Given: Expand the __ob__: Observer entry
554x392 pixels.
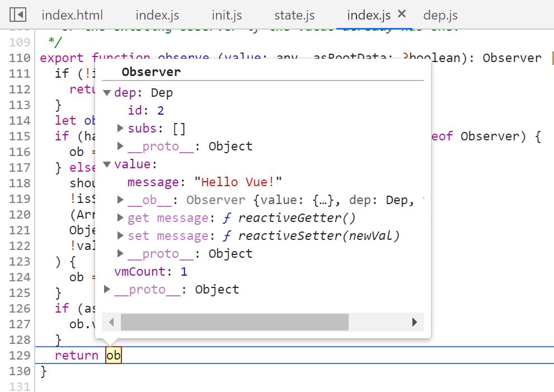Looking at the screenshot, I should (x=120, y=200).
